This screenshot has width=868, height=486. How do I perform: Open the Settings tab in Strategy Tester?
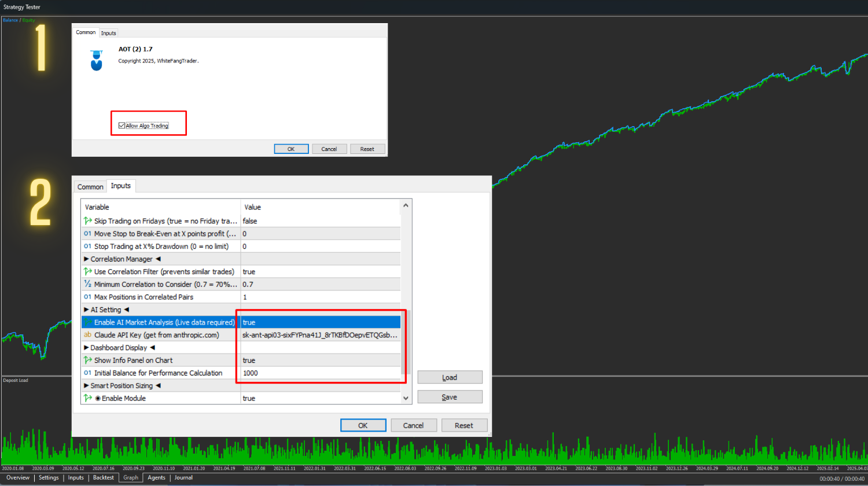pos(49,478)
